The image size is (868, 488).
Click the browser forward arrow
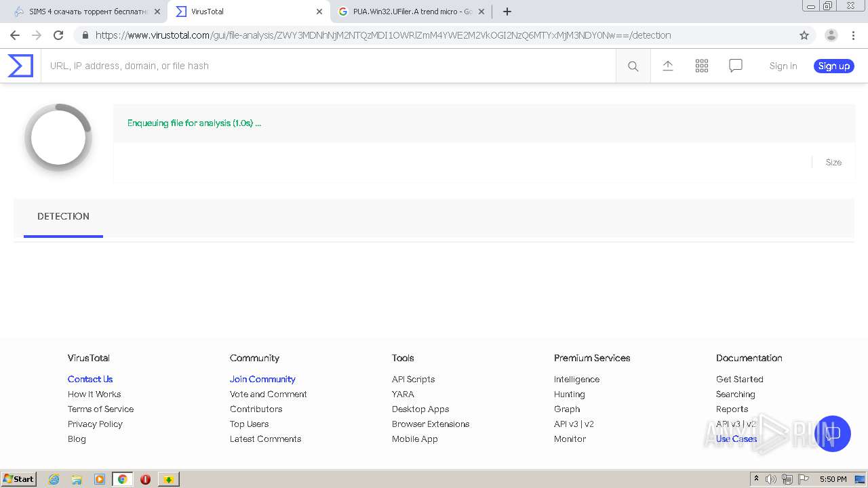click(x=37, y=35)
